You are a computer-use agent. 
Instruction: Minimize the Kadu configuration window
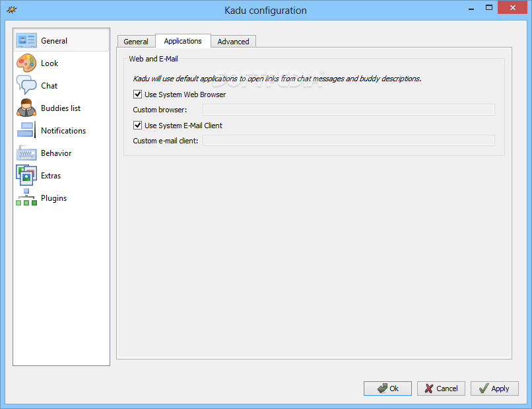471,8
